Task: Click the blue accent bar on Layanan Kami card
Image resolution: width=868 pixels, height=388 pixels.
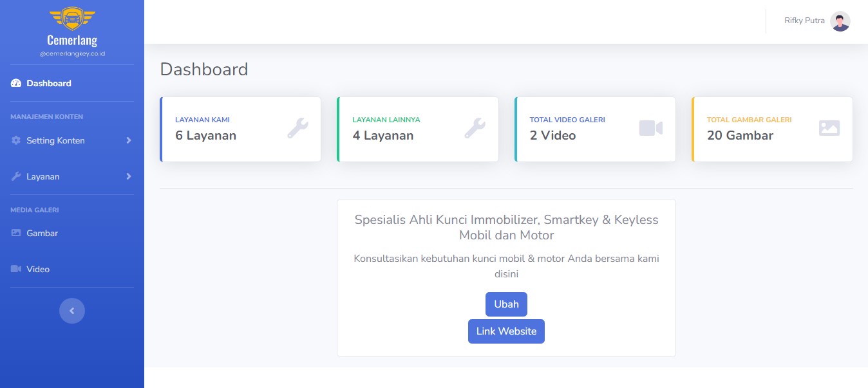Action: click(161, 128)
